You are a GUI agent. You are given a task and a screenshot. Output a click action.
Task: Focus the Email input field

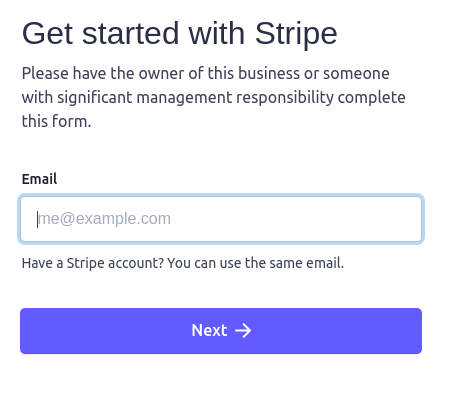tap(221, 219)
